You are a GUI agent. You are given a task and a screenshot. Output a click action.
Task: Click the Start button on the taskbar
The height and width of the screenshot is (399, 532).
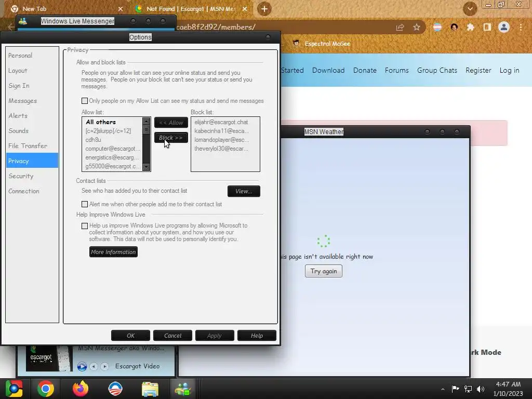[x=14, y=389]
